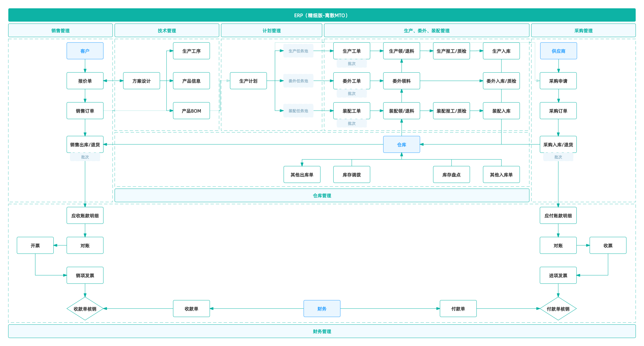
Task: Click the blue 财务 node
Action: (322, 308)
